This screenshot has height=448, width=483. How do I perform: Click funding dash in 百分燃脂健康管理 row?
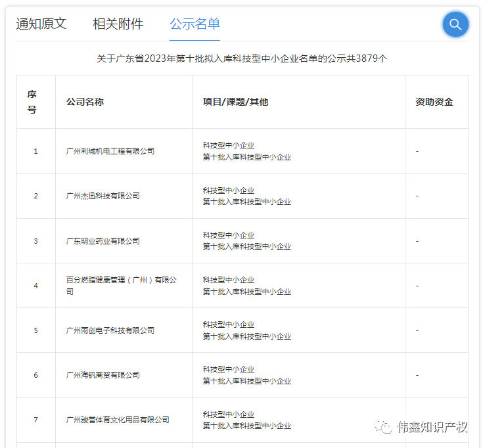(x=417, y=286)
